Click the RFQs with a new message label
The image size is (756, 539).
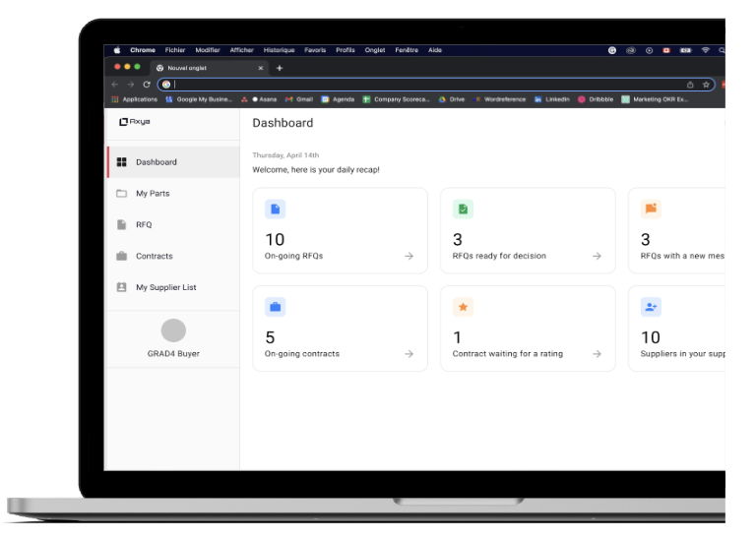[683, 256]
